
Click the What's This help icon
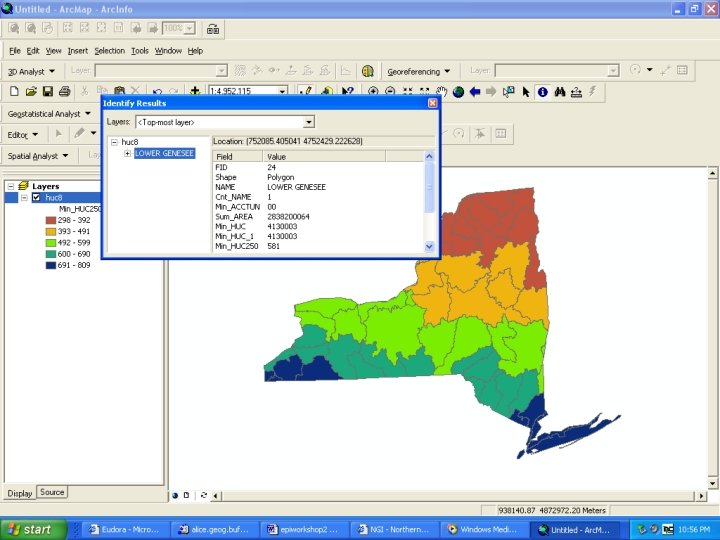pos(348,91)
